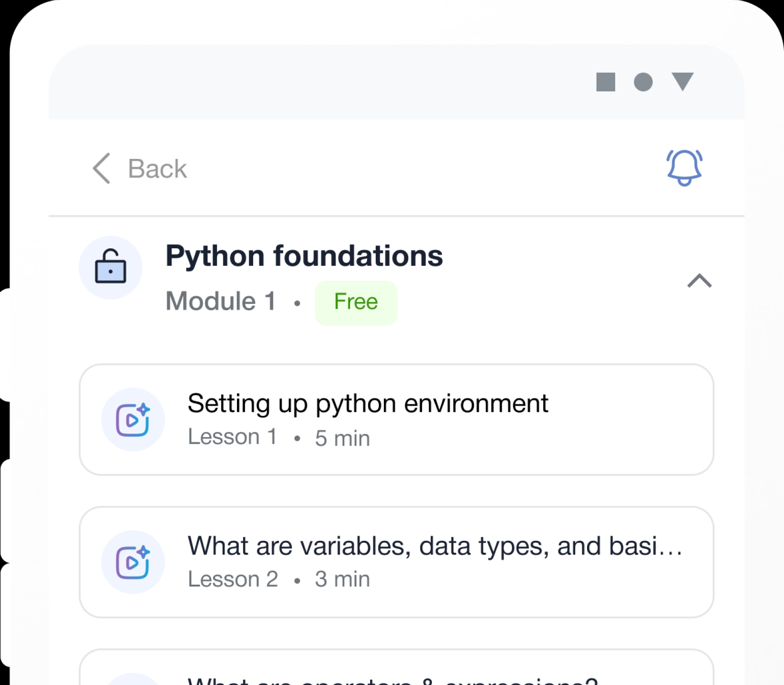This screenshot has width=784, height=685.
Task: Open notifications via the bell icon
Action: [x=684, y=167]
